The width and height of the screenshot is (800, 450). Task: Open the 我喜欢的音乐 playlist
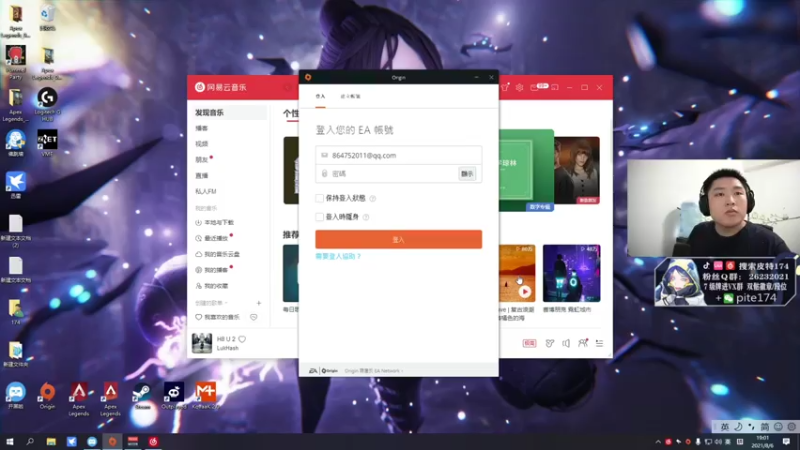[218, 317]
